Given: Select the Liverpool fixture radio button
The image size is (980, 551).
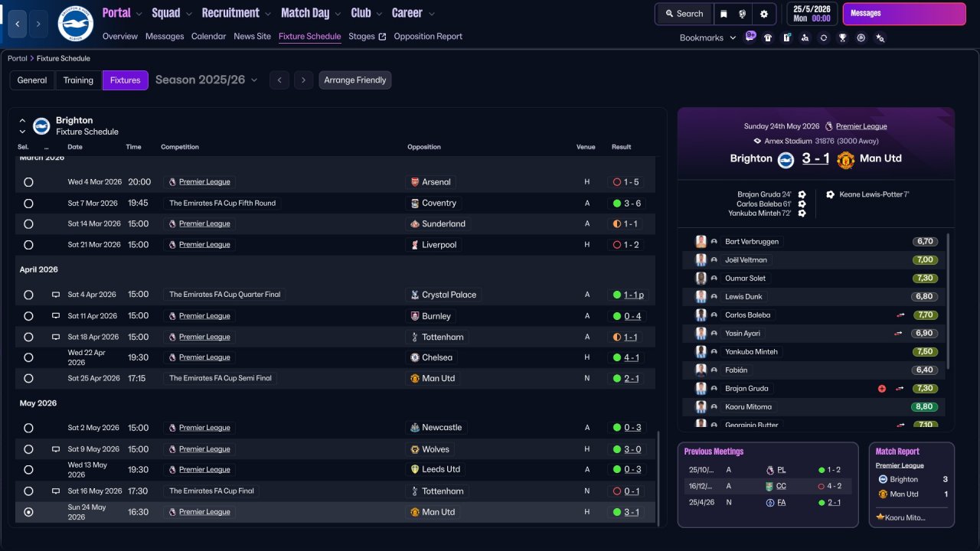Looking at the screenshot, I should pyautogui.click(x=28, y=245).
